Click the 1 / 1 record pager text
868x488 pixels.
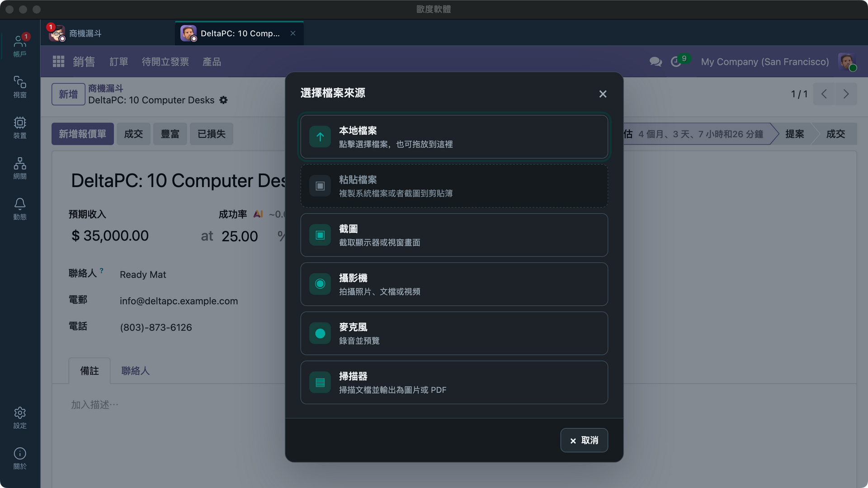(799, 94)
